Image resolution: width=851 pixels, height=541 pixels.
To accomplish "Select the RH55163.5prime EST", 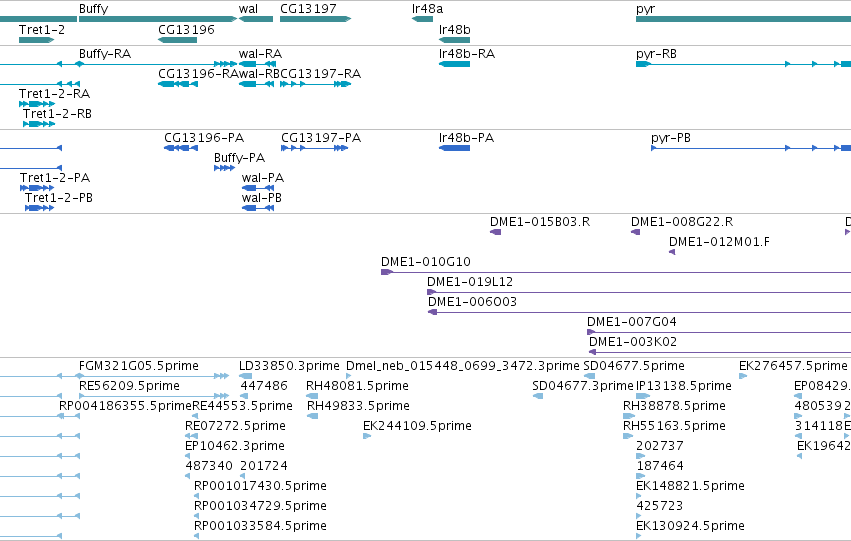I will [x=628, y=436].
